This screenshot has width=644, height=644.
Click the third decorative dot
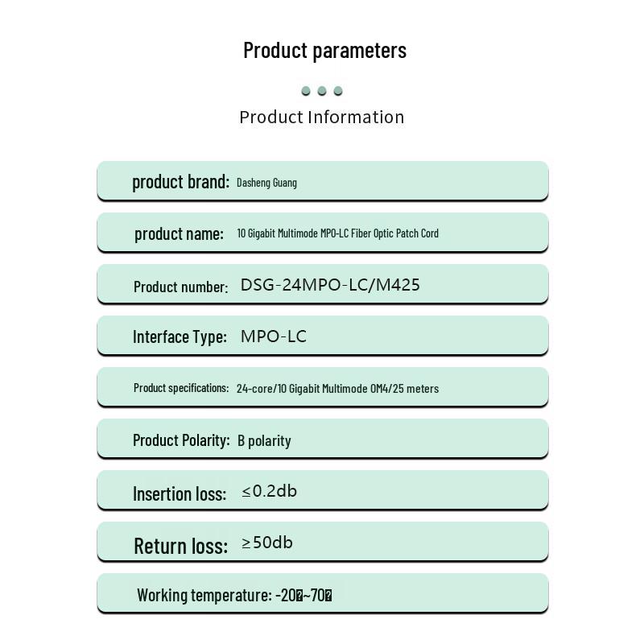(x=338, y=91)
